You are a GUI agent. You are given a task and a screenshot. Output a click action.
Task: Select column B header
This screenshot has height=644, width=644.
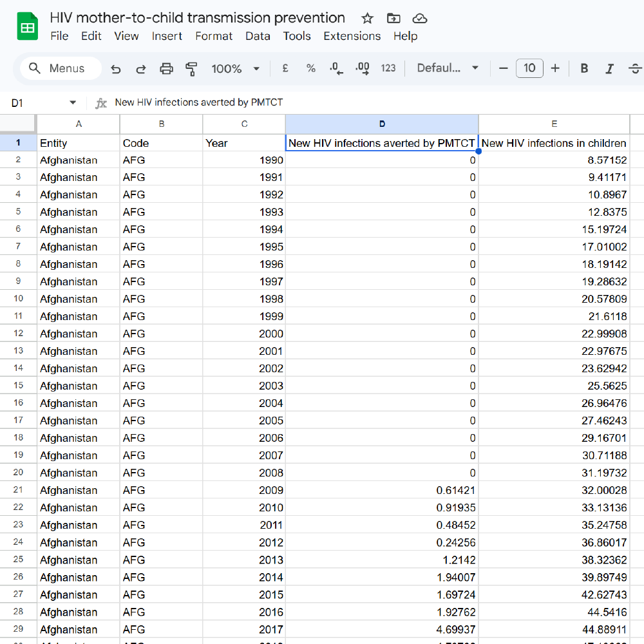pos(162,124)
